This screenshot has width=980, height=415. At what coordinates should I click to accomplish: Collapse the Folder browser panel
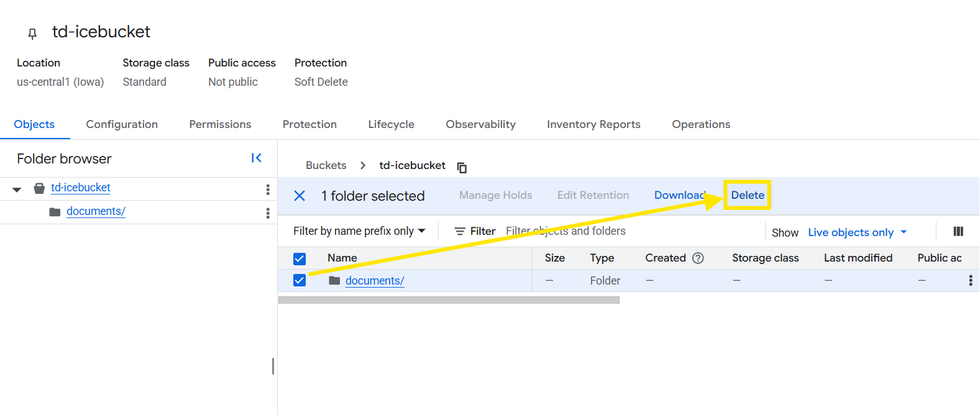[x=256, y=158]
